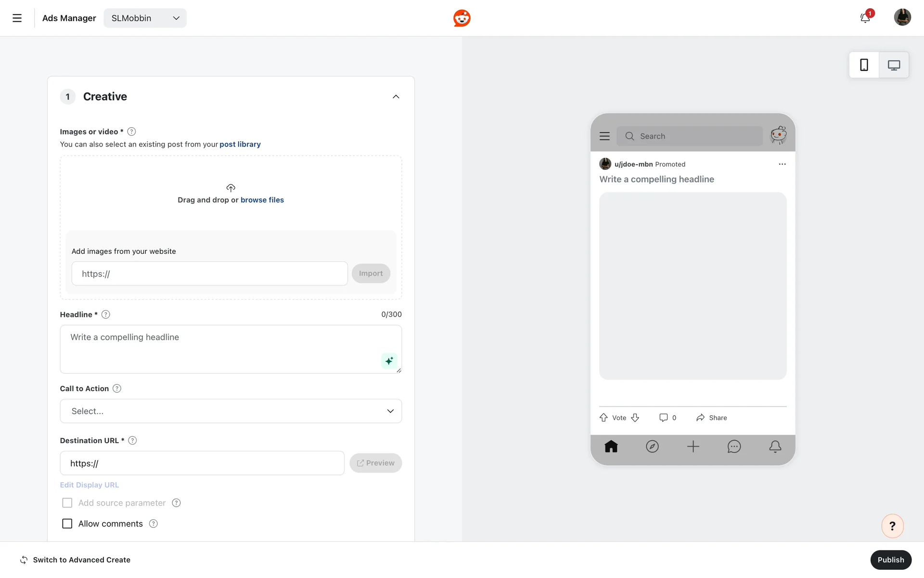Click the Reddit logo

pos(462,18)
